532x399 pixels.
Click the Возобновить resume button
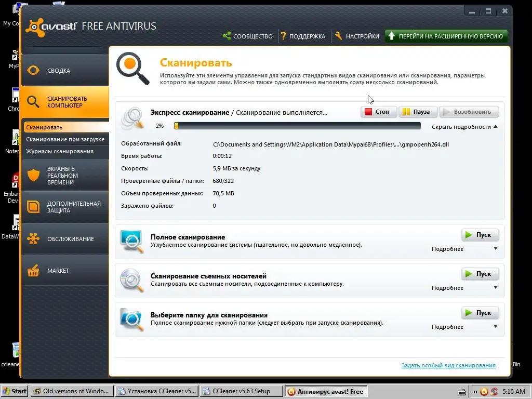(x=469, y=112)
